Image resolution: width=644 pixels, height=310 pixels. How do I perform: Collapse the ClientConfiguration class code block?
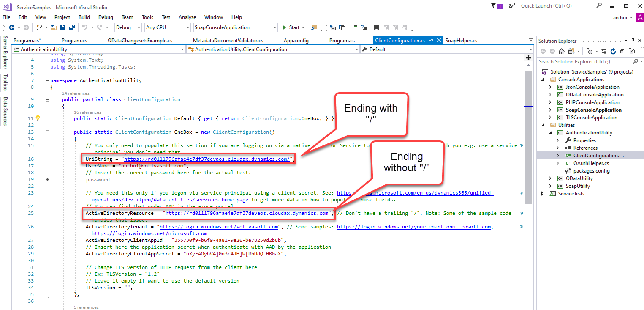coord(47,100)
